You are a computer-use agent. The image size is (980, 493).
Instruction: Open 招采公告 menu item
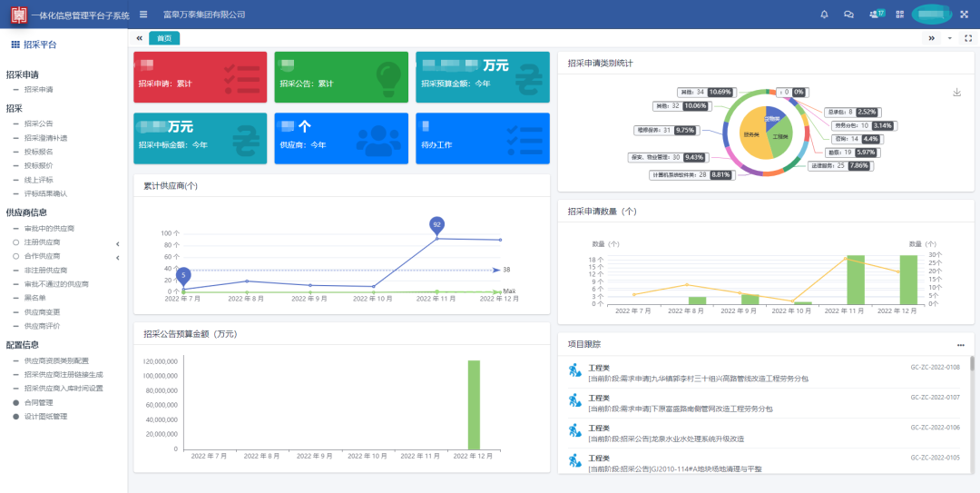coord(39,123)
